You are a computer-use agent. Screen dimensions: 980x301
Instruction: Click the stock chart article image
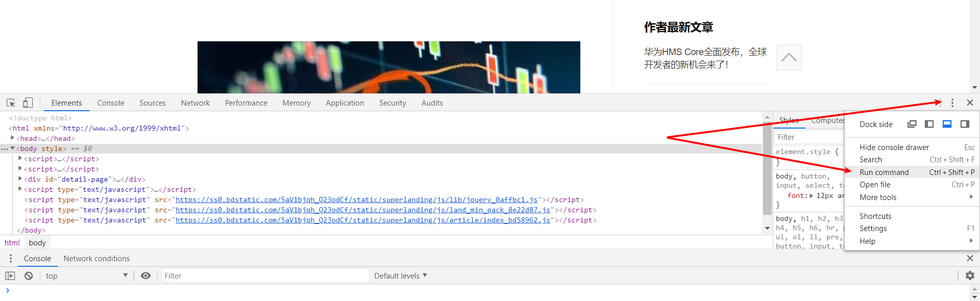[389, 67]
